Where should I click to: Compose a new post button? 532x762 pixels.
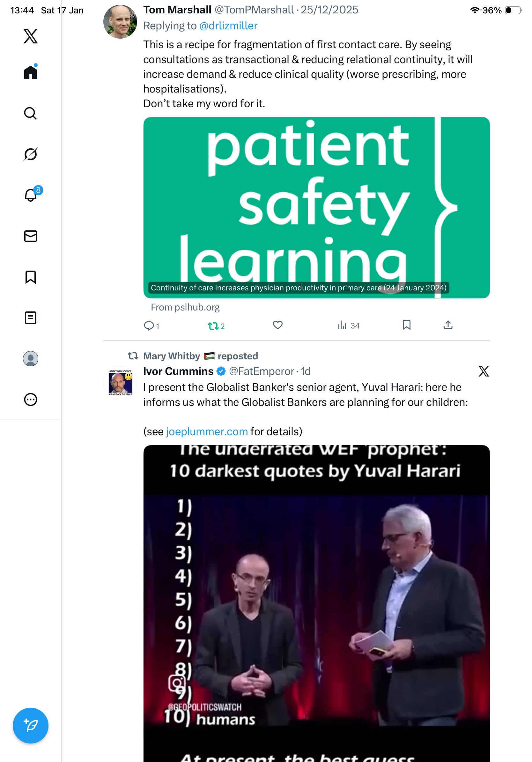click(31, 725)
